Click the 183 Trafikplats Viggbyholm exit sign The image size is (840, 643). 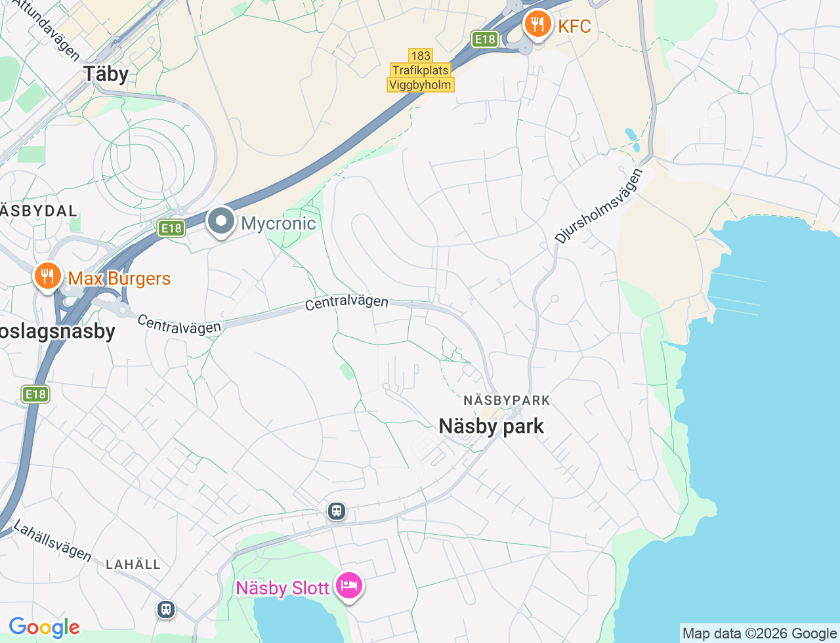pos(421,70)
